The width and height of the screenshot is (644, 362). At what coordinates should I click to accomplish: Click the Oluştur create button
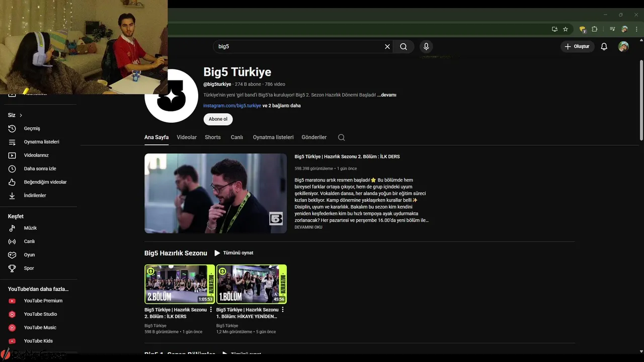click(578, 46)
